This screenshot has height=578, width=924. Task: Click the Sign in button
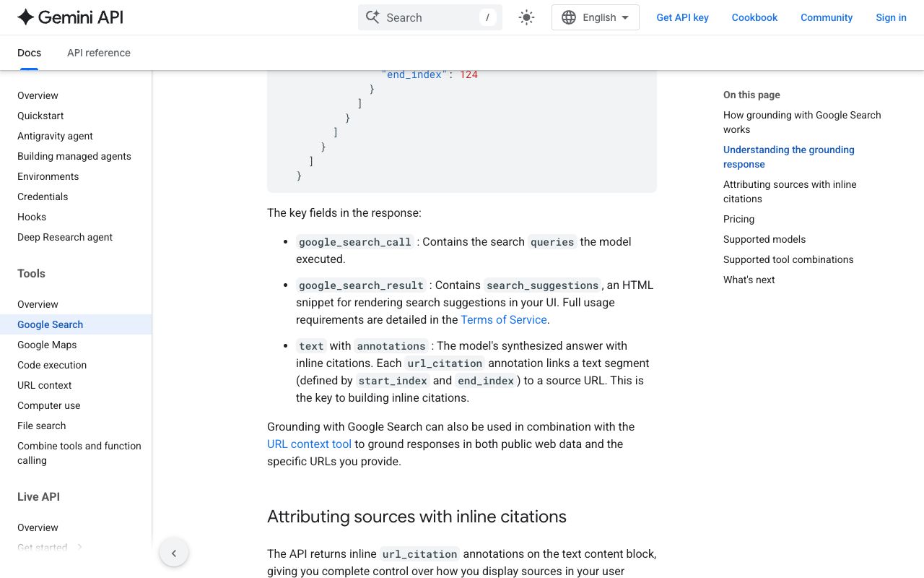[x=891, y=17]
